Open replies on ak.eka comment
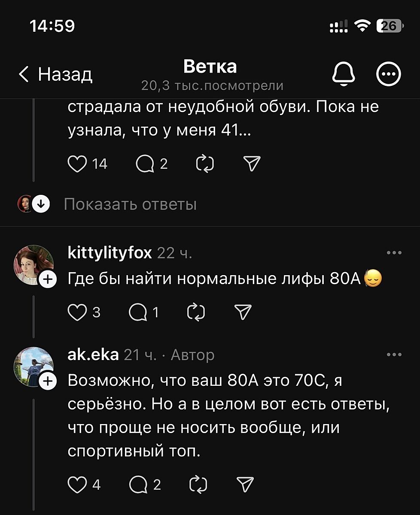The height and width of the screenshot is (515, 420). tap(138, 485)
